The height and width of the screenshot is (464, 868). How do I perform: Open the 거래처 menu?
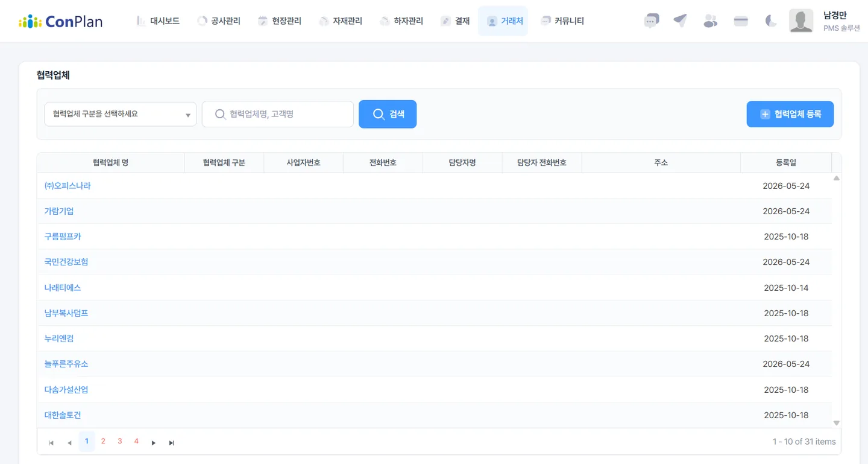tap(503, 21)
